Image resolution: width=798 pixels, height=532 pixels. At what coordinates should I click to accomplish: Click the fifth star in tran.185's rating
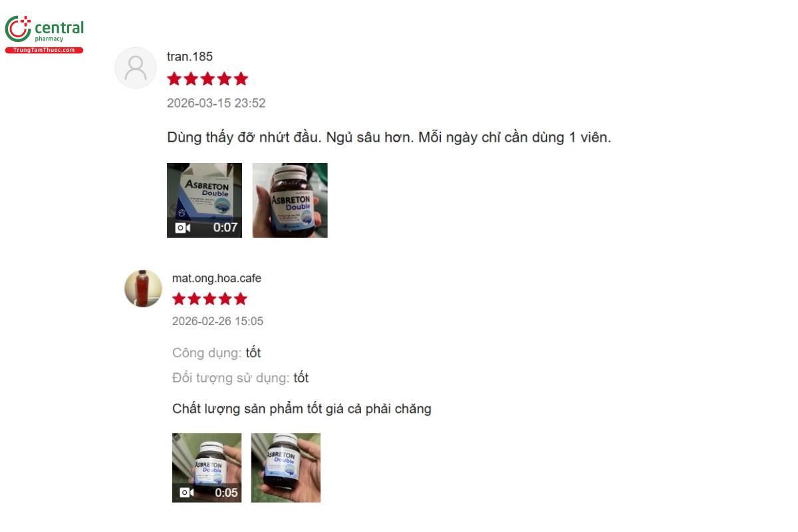point(241,79)
